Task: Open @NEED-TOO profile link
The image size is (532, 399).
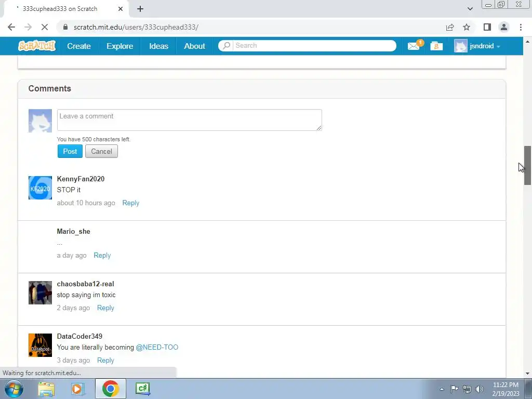Action: point(157,348)
